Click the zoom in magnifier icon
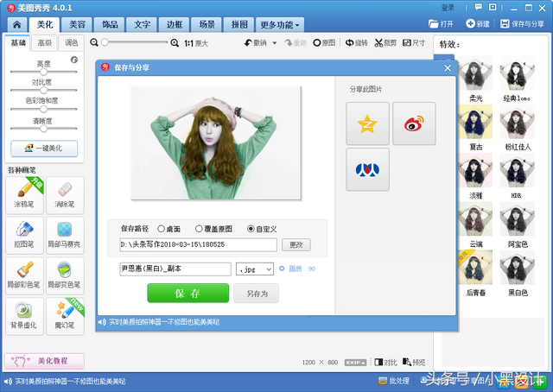This screenshot has width=553, height=392. pos(175,43)
